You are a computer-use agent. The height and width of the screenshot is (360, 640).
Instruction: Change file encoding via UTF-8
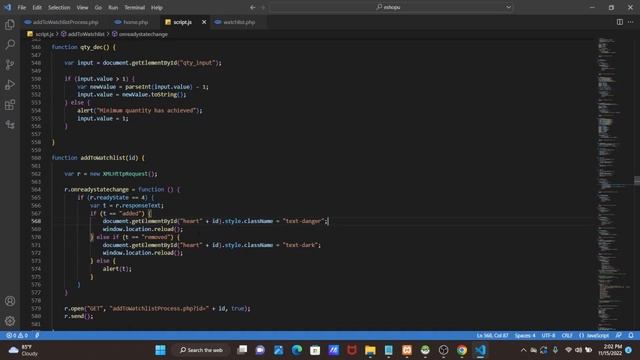(x=548, y=335)
